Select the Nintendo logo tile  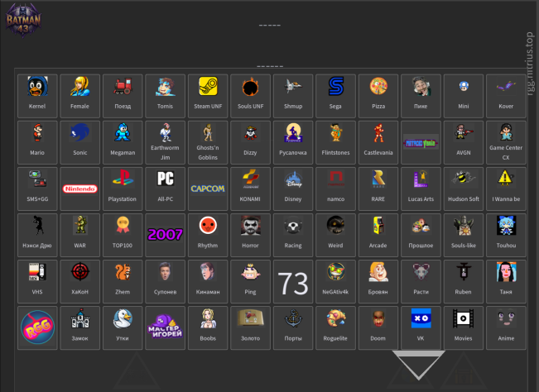pos(80,189)
